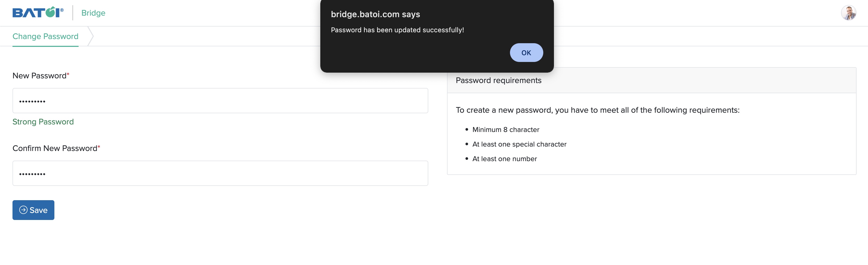
Task: Click the Minimum 8 character requirement
Action: 506,130
